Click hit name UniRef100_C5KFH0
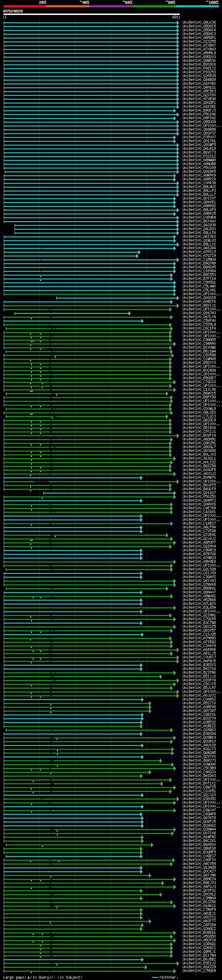This screenshot has width=222, height=980. point(199,321)
